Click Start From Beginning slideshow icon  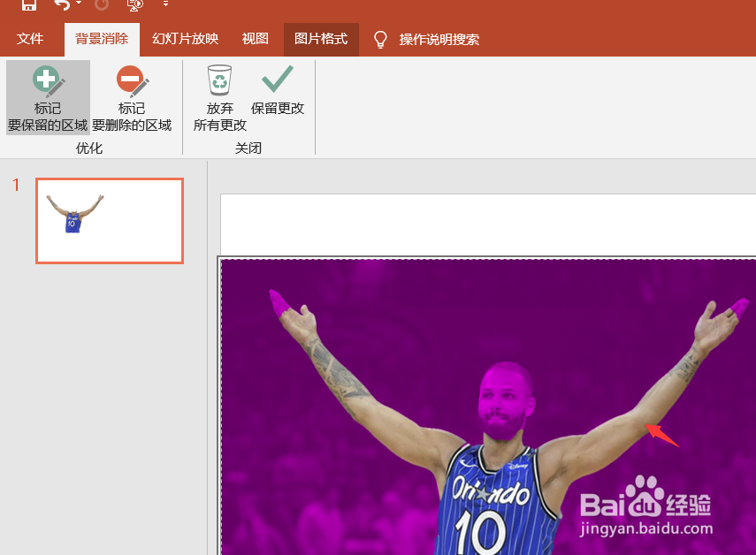135,4
